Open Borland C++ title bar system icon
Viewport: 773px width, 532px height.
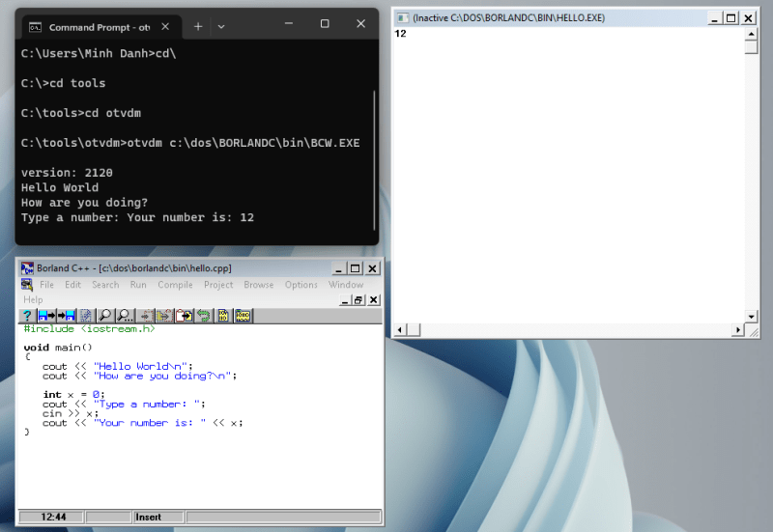click(27, 268)
